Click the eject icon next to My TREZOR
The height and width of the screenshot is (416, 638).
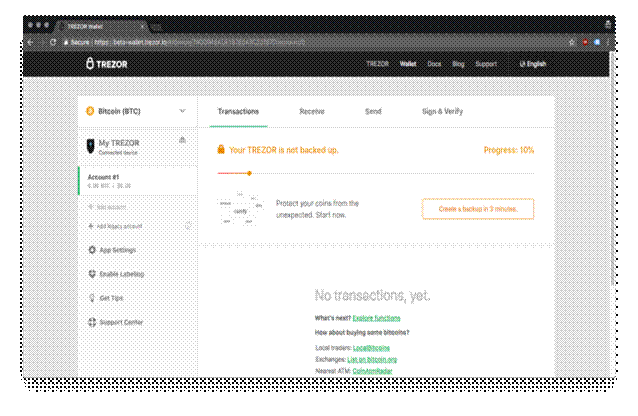click(x=182, y=140)
